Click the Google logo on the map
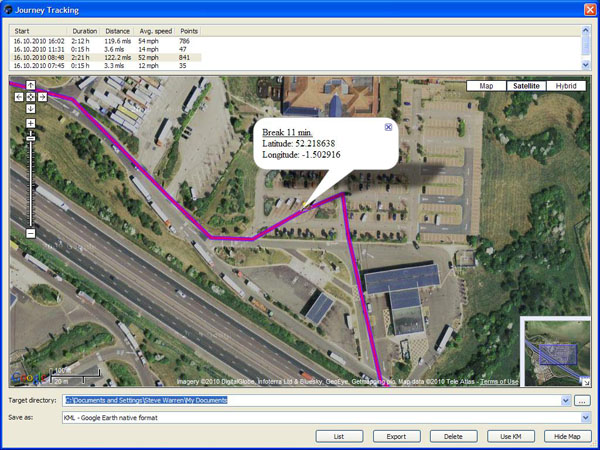The width and height of the screenshot is (600, 450). pyautogui.click(x=28, y=378)
